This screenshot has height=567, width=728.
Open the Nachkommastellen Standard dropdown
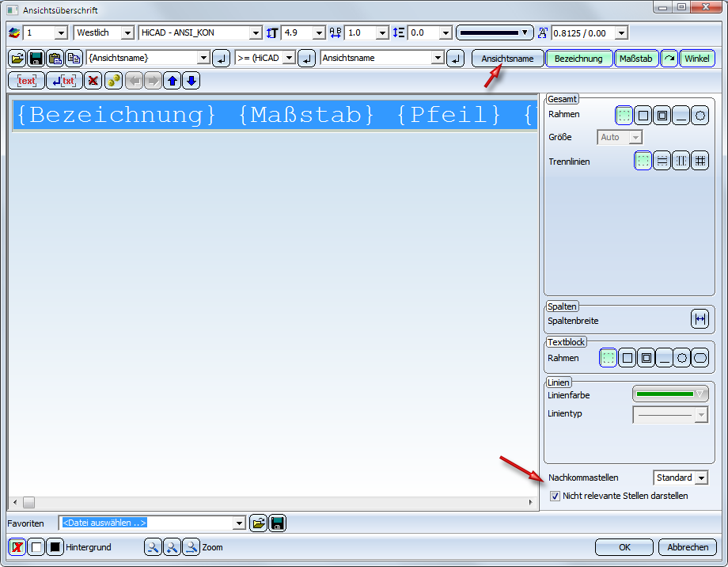(702, 478)
